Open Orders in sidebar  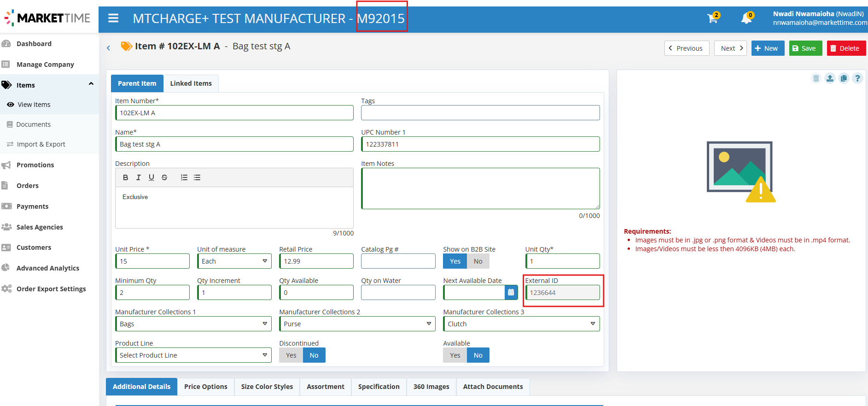click(x=28, y=186)
